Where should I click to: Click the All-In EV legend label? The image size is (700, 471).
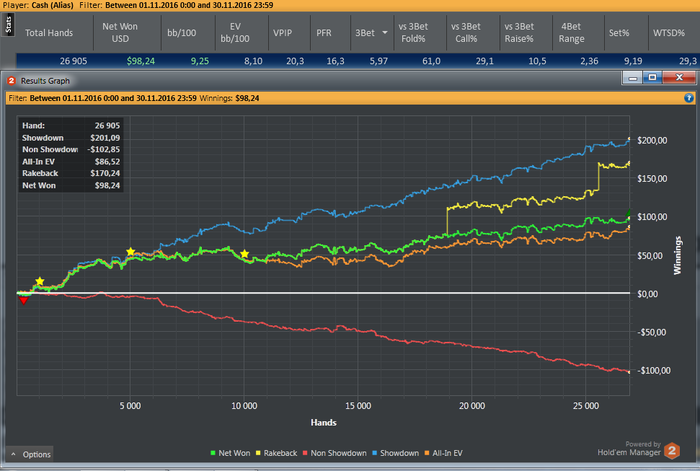point(447,453)
